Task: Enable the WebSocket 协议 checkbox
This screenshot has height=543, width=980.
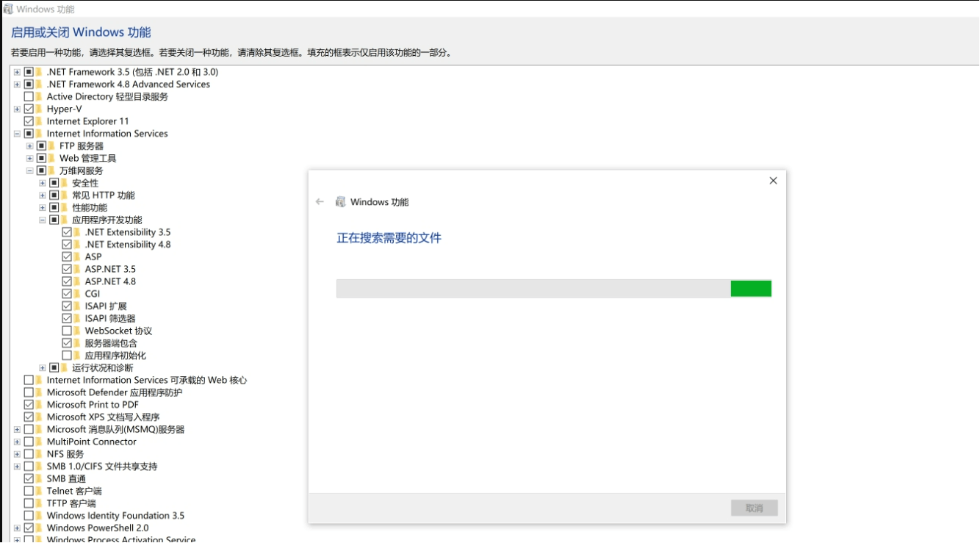Action: point(68,330)
